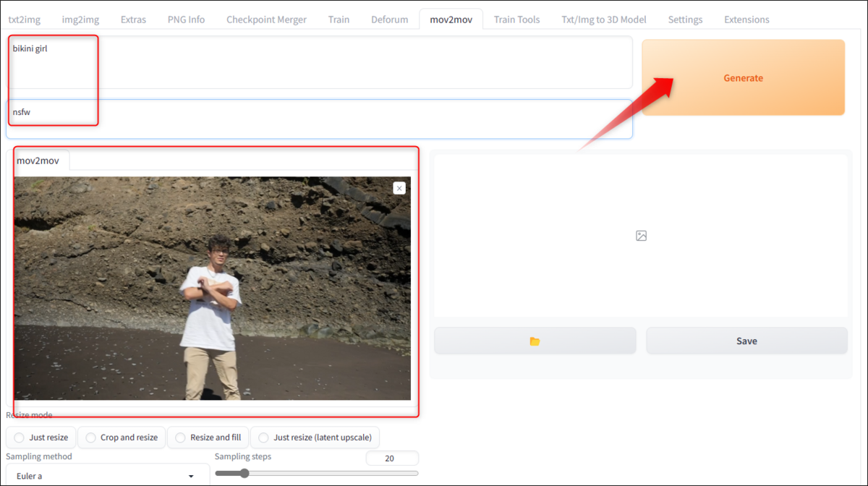Select the mov2mov video upload tab

coord(40,160)
